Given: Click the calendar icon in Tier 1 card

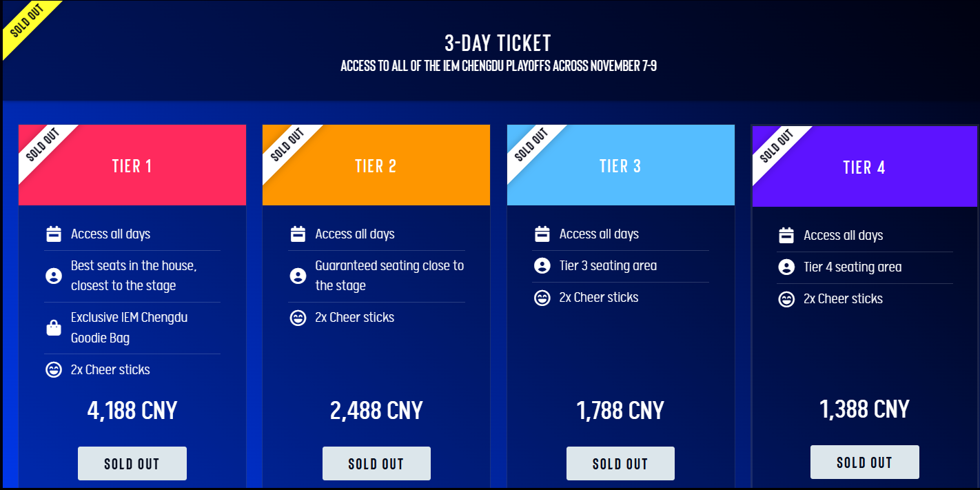Looking at the screenshot, I should coord(54,234).
